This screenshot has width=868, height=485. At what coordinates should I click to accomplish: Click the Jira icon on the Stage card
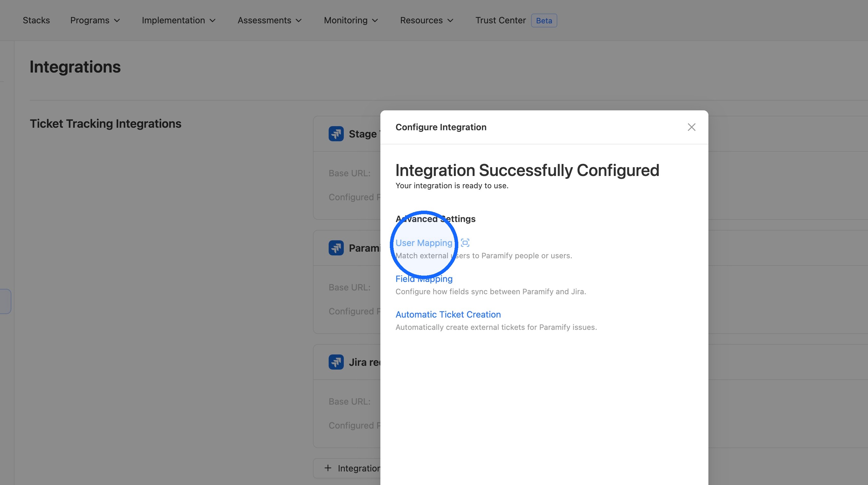click(x=336, y=134)
